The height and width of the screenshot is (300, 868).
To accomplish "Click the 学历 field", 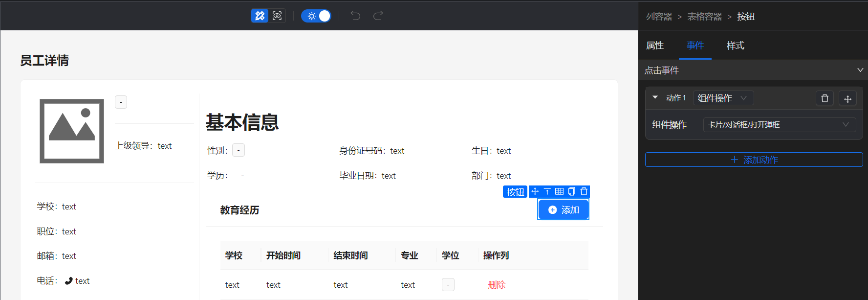I will click(x=226, y=176).
